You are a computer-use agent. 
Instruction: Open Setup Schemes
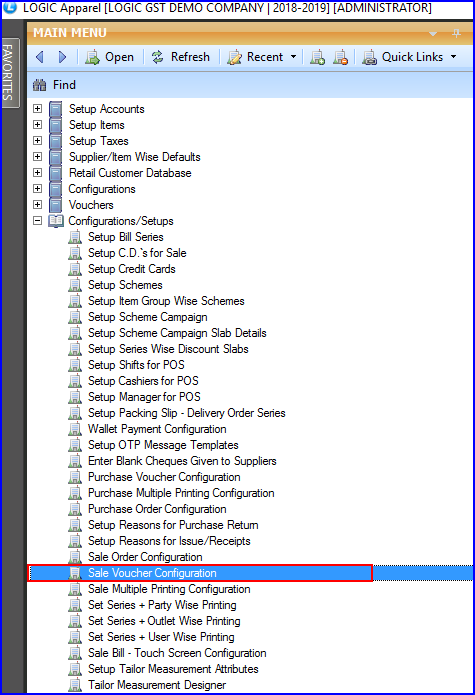coord(125,285)
